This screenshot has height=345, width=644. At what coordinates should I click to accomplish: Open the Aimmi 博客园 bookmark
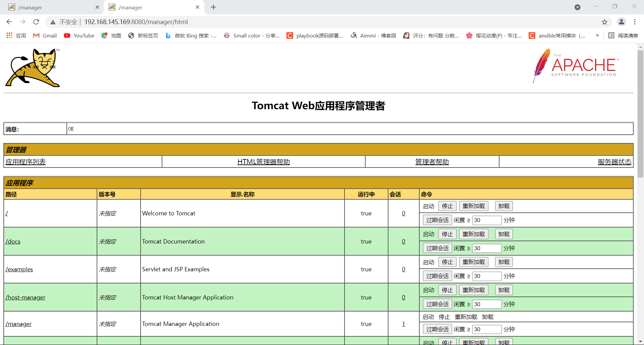[373, 36]
